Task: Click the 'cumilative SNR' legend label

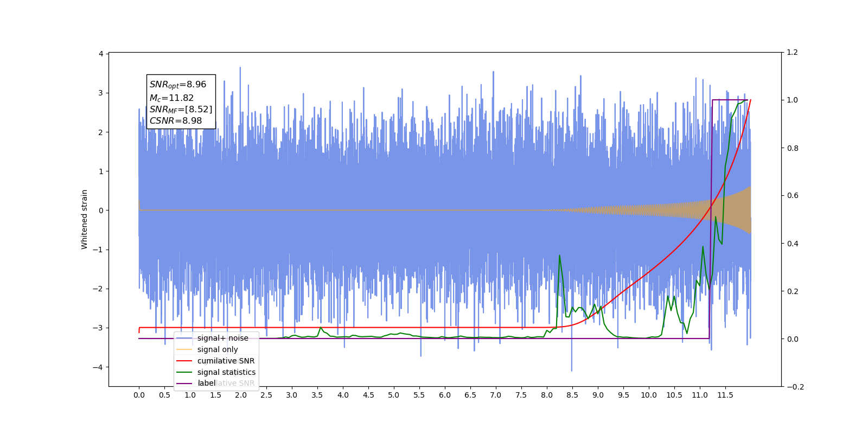Action: click(x=226, y=361)
